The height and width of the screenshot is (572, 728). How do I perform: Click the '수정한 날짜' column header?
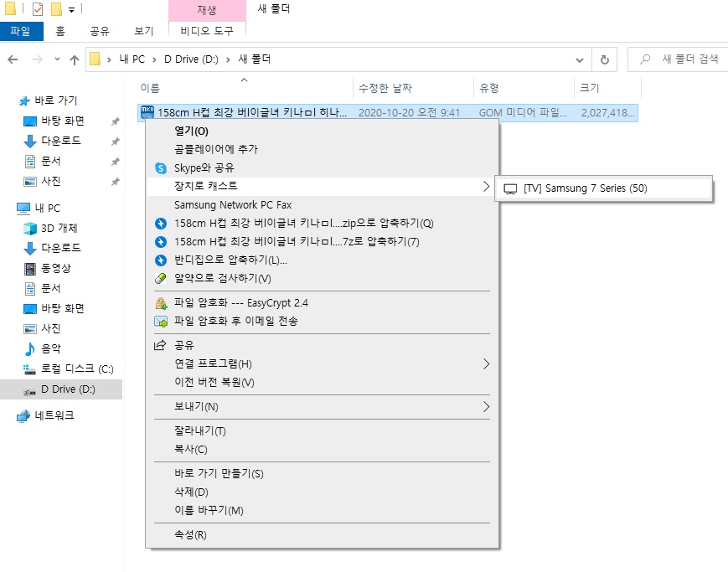(x=385, y=88)
